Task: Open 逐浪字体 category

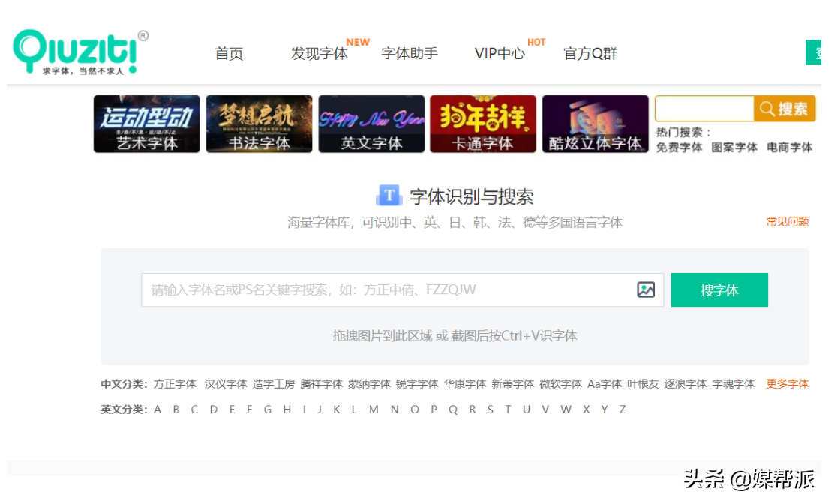Action: coord(685,384)
